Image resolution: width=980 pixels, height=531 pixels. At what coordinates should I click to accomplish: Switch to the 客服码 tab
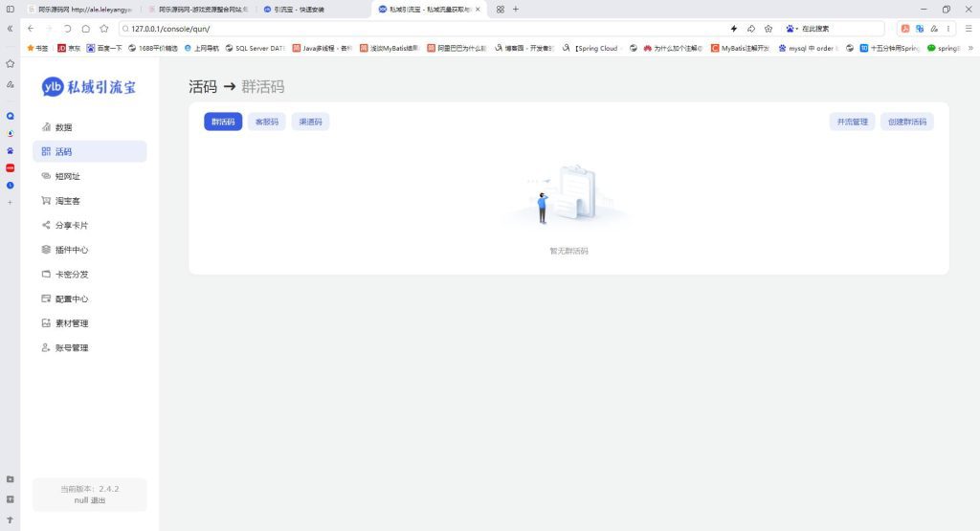pyautogui.click(x=266, y=122)
